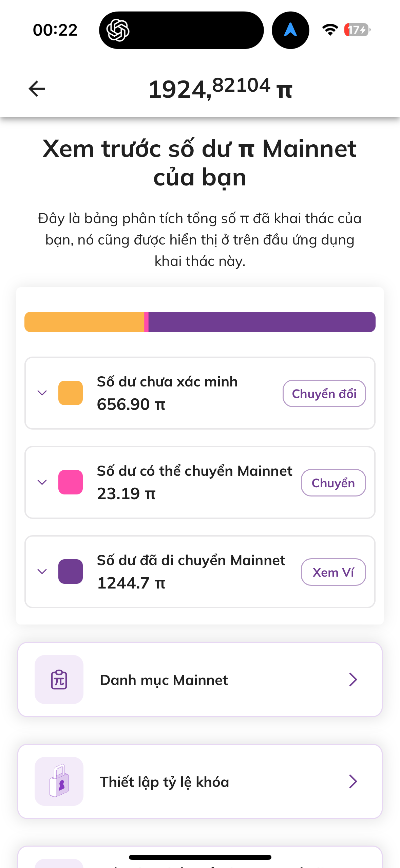Tap the orange unverified balance swatch
Screen dimensions: 400x868
pyautogui.click(x=71, y=393)
